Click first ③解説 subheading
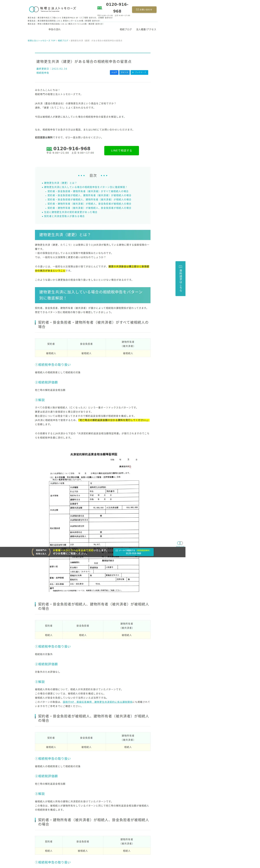Image resolution: width=260 pixels, height=868 pixels. pyautogui.click(x=40, y=400)
